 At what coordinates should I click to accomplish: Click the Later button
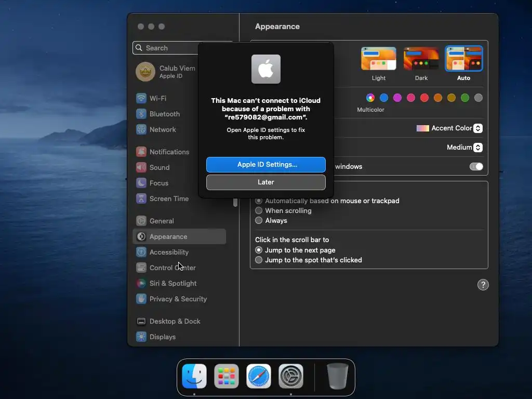click(266, 182)
